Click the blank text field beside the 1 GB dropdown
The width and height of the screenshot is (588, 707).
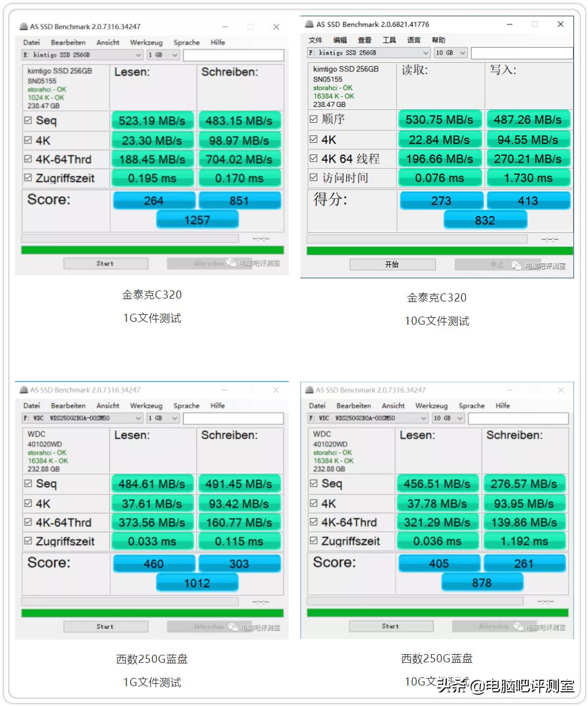click(232, 55)
